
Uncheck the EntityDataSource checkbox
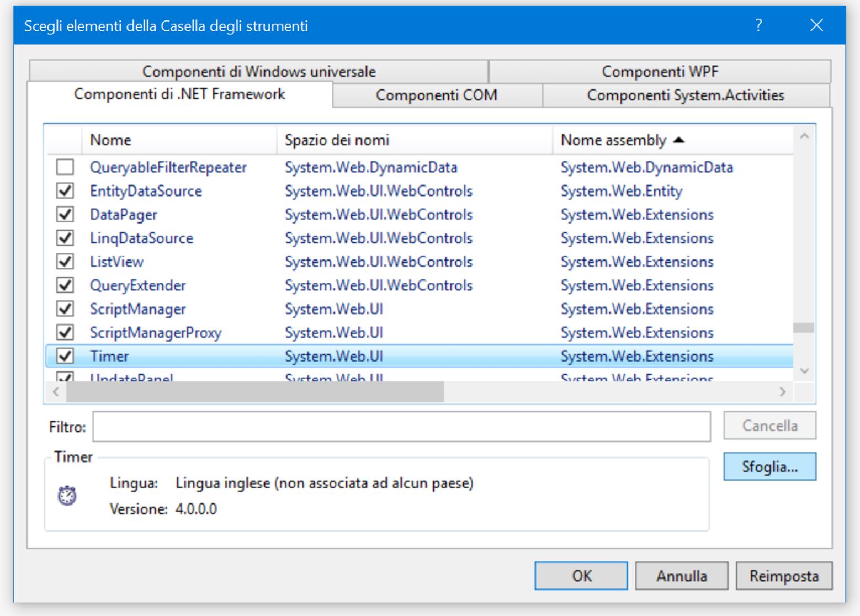coord(65,191)
